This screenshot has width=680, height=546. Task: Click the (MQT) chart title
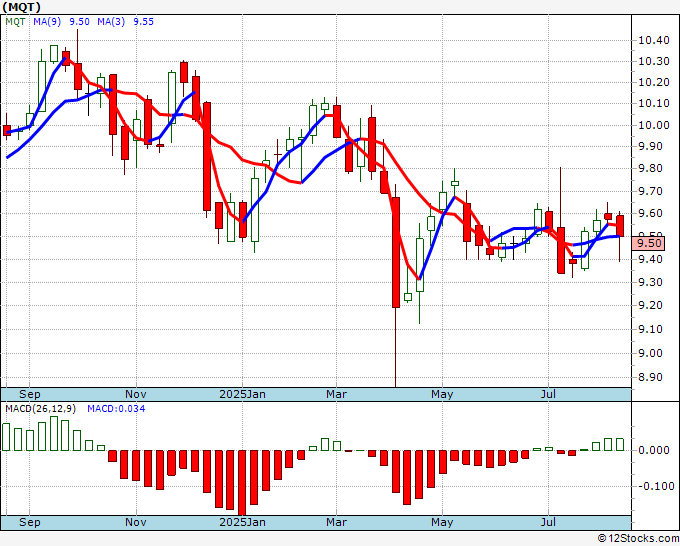pos(22,7)
